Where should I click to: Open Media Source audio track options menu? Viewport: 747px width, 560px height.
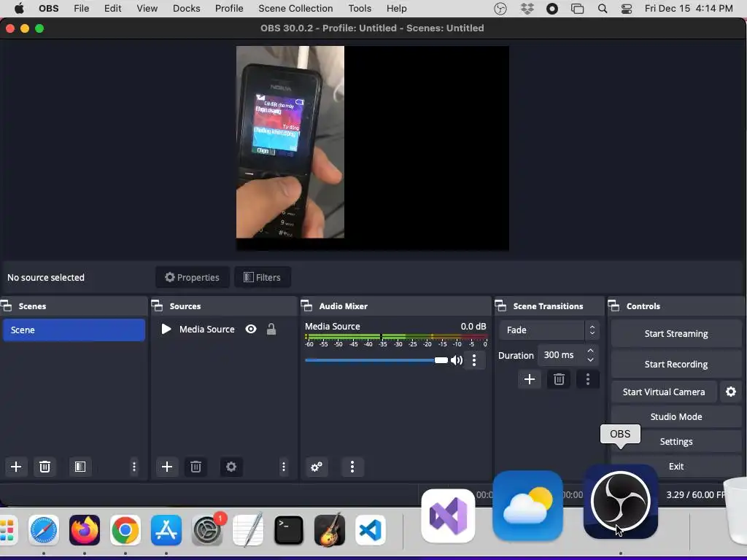point(474,360)
